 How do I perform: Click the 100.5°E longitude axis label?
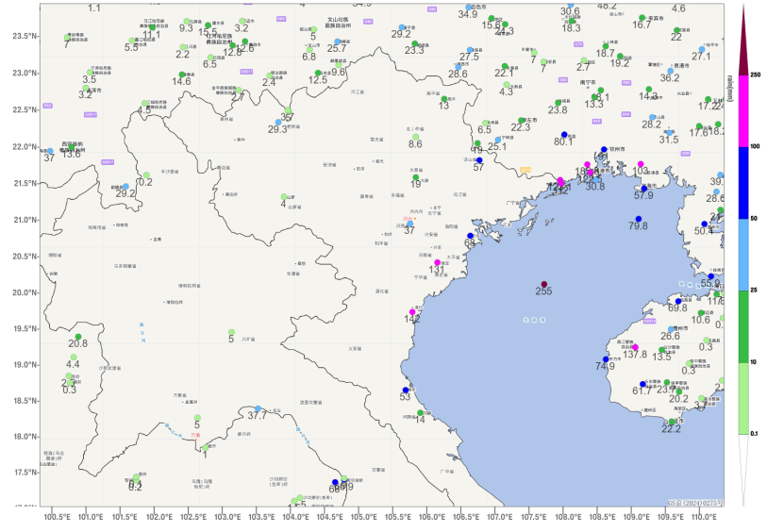57,517
